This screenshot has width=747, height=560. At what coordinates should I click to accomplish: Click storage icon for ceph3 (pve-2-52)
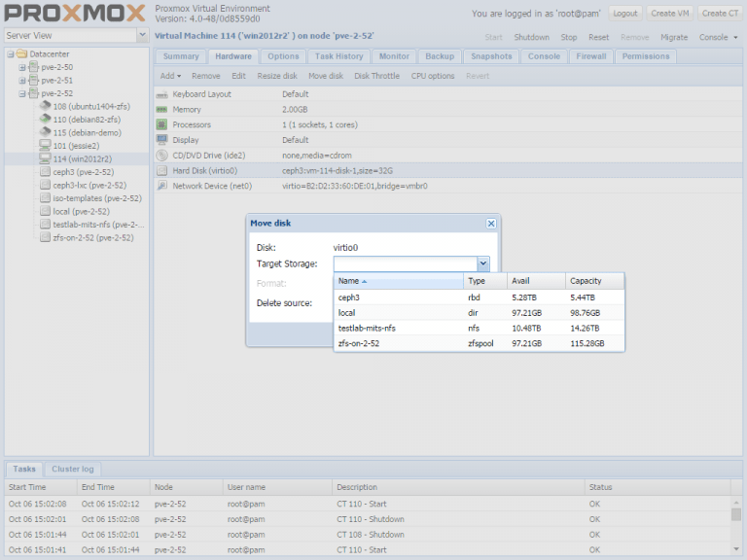point(46,172)
